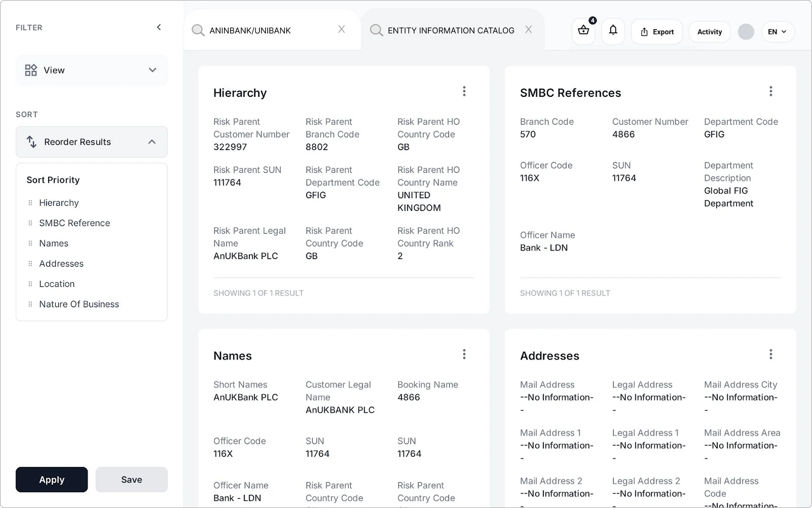Open the Names card options menu
Image resolution: width=812 pixels, height=508 pixels.
click(x=464, y=354)
